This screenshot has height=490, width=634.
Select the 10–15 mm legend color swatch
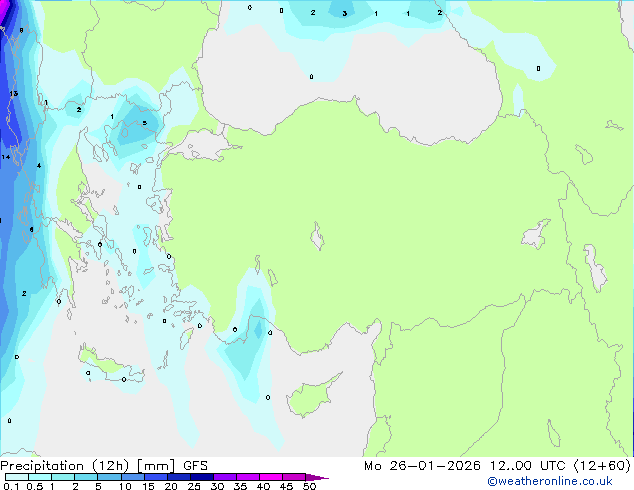[133, 477]
